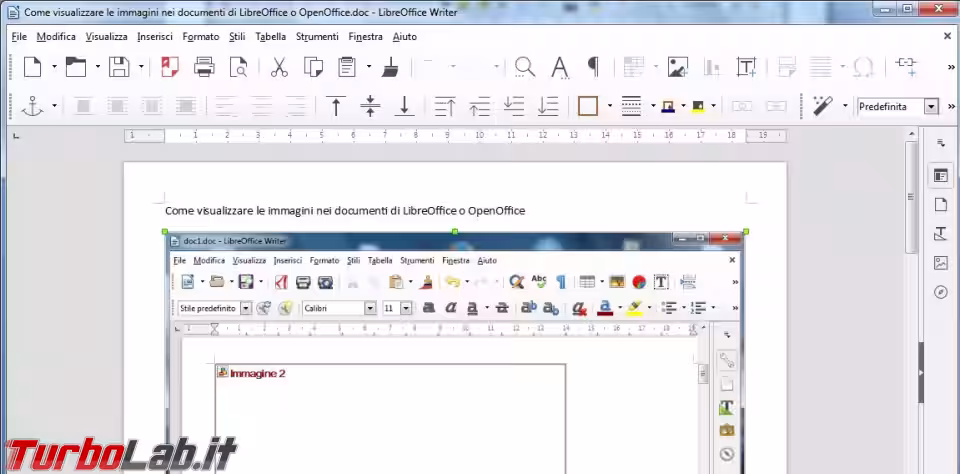The width and height of the screenshot is (960, 474).
Task: Open sidebar Page panel icon
Action: coord(940,205)
